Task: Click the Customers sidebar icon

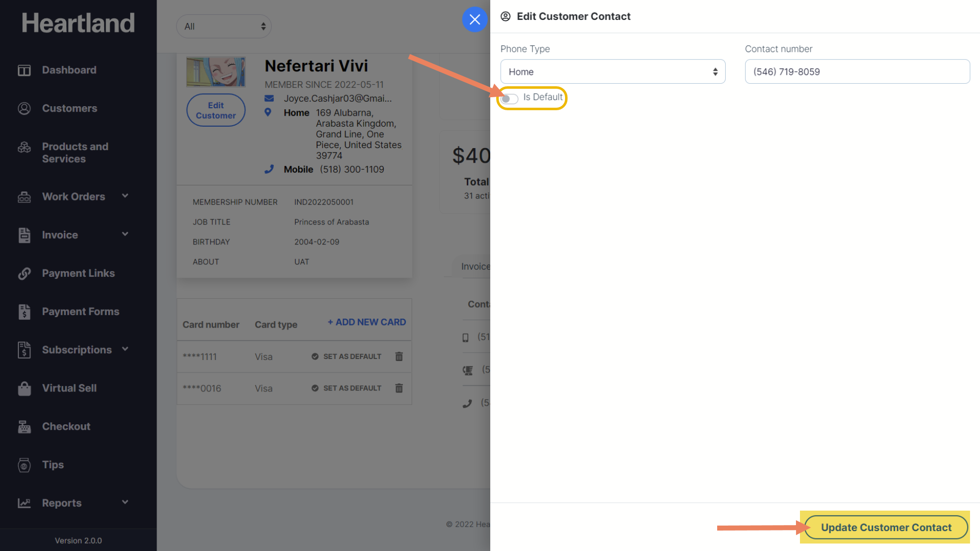Action: (24, 108)
